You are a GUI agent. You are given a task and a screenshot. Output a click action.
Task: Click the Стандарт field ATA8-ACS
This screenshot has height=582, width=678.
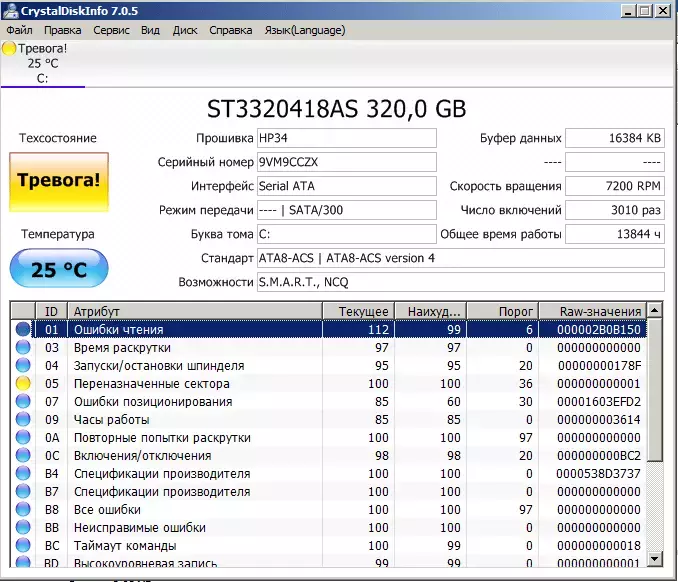(461, 258)
